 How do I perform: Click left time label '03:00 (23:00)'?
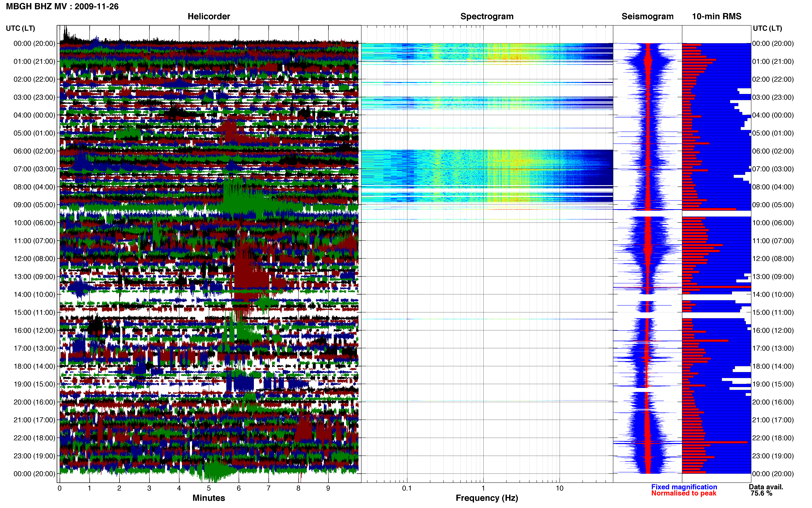[34, 97]
